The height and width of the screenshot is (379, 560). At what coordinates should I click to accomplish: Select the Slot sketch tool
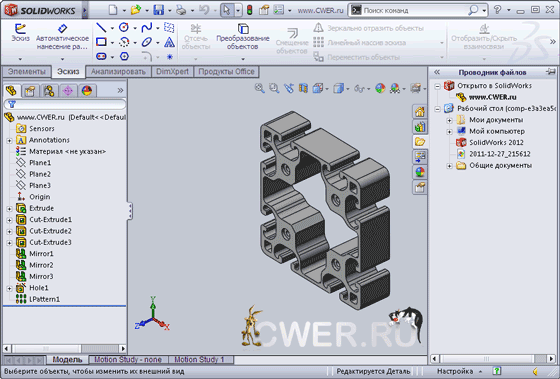(x=101, y=56)
